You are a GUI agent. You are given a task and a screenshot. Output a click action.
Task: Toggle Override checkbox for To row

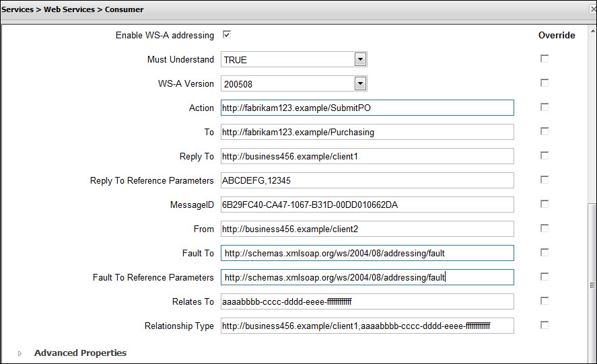click(545, 131)
